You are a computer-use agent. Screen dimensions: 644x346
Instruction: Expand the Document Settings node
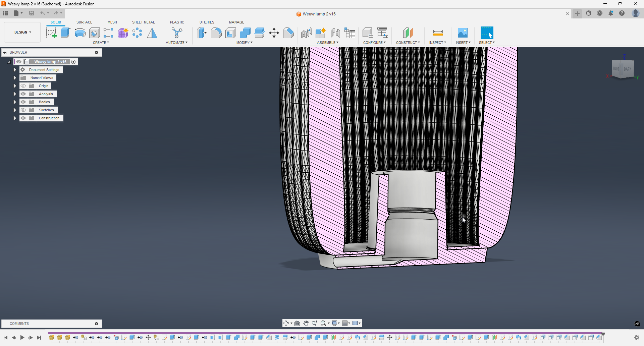(x=14, y=70)
